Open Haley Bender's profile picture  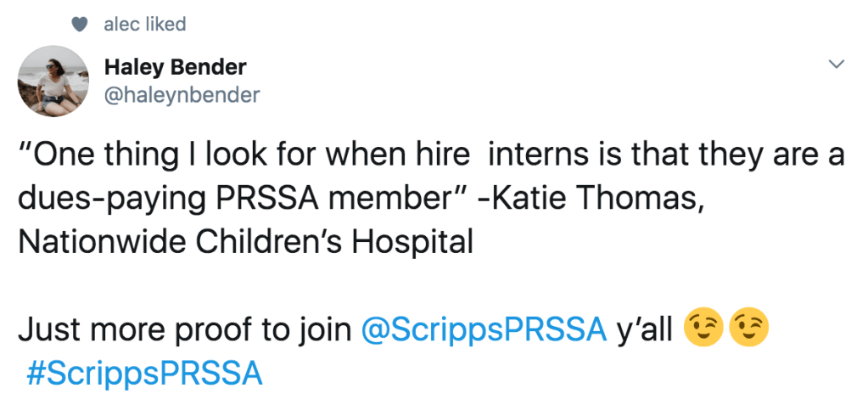pyautogui.click(x=53, y=82)
